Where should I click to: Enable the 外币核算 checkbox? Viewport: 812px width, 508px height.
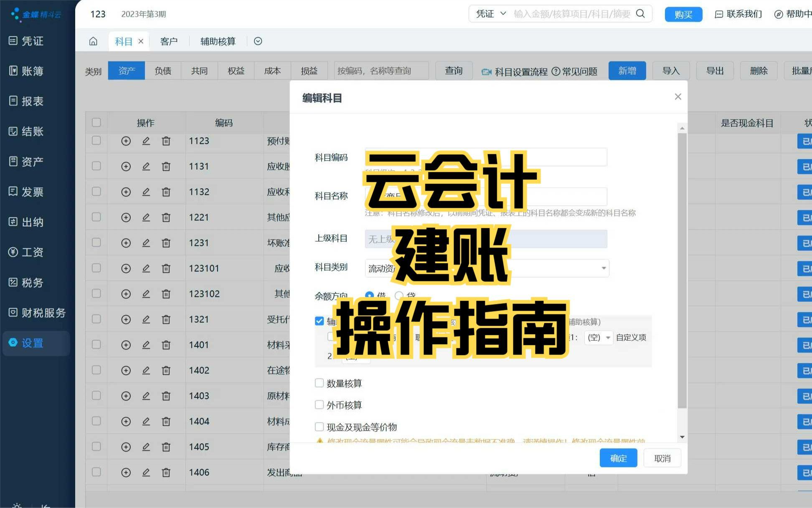pyautogui.click(x=319, y=405)
